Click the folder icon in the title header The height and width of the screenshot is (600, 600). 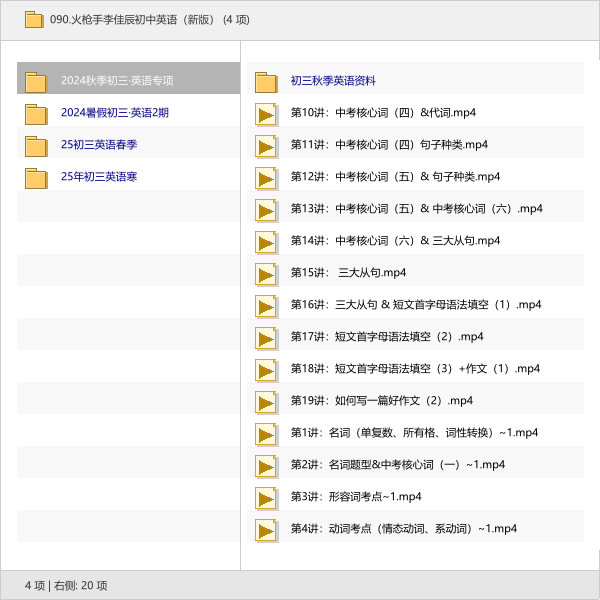pyautogui.click(x=34, y=19)
